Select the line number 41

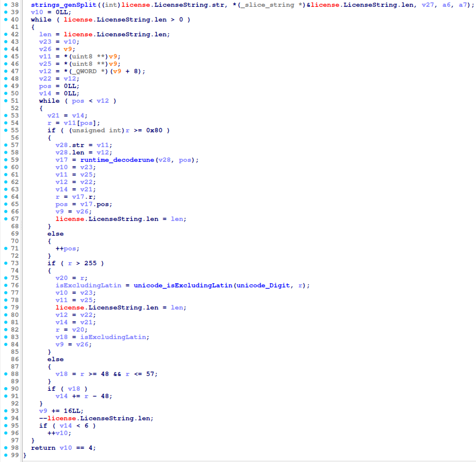pos(15,27)
